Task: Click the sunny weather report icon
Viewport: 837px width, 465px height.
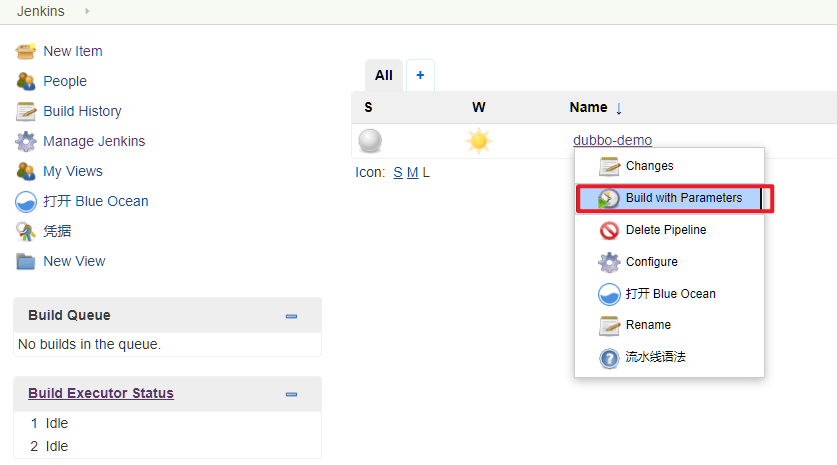Action: tap(479, 141)
